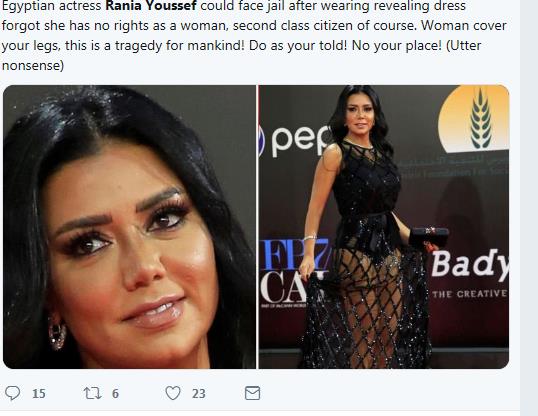
Task: Click the white 'Bady' sign in right photo
Action: point(470,265)
